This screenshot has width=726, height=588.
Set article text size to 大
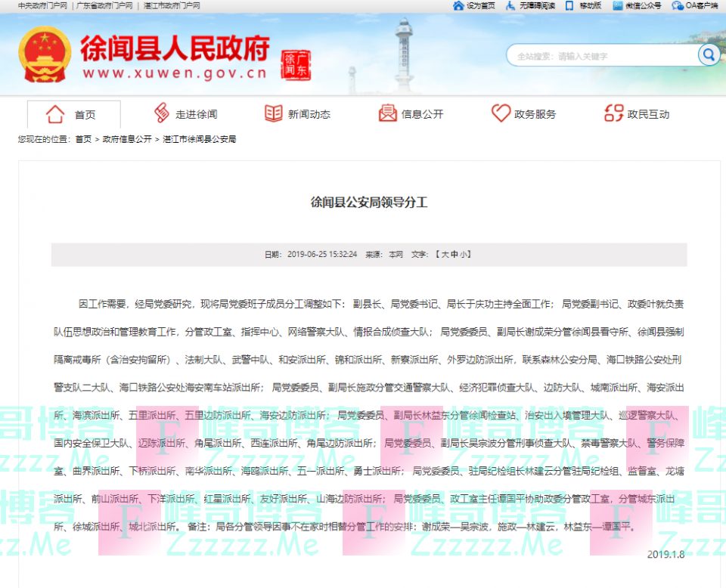coord(445,255)
